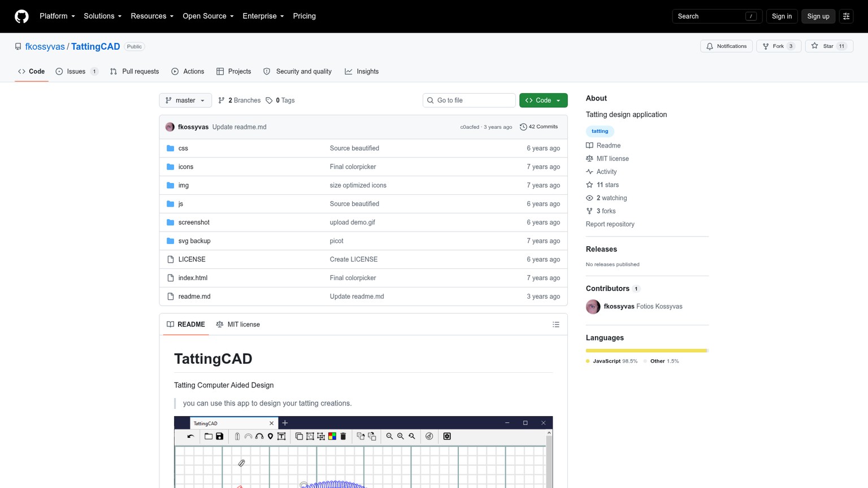
Task: Open the Insights tab
Action: [362, 72]
